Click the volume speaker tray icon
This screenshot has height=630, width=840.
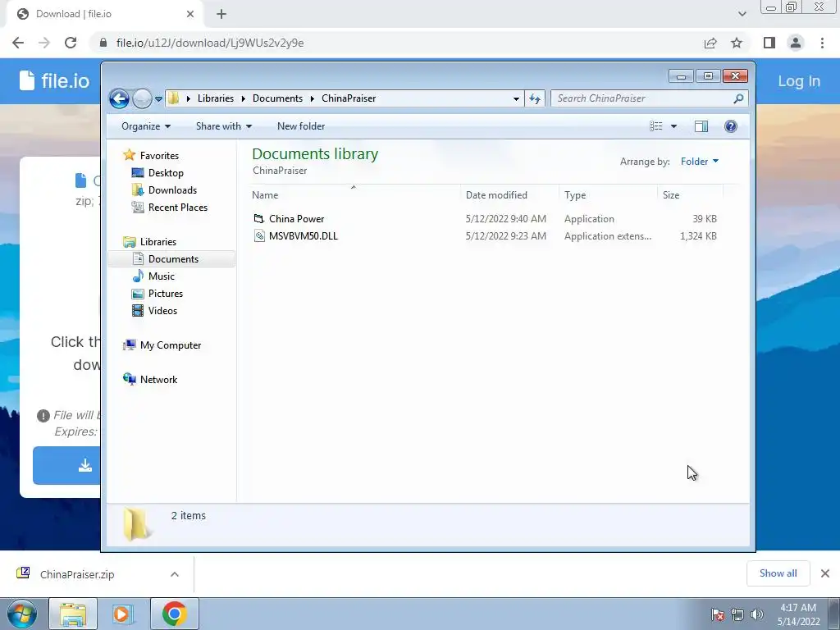coord(756,614)
